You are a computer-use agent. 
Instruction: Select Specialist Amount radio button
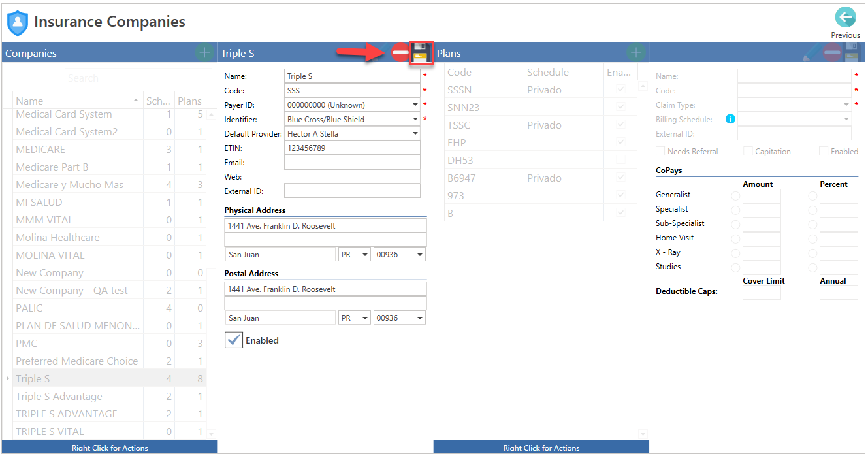[x=736, y=210]
